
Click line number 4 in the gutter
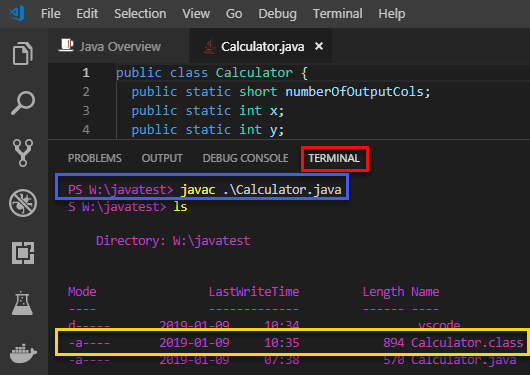tap(86, 130)
